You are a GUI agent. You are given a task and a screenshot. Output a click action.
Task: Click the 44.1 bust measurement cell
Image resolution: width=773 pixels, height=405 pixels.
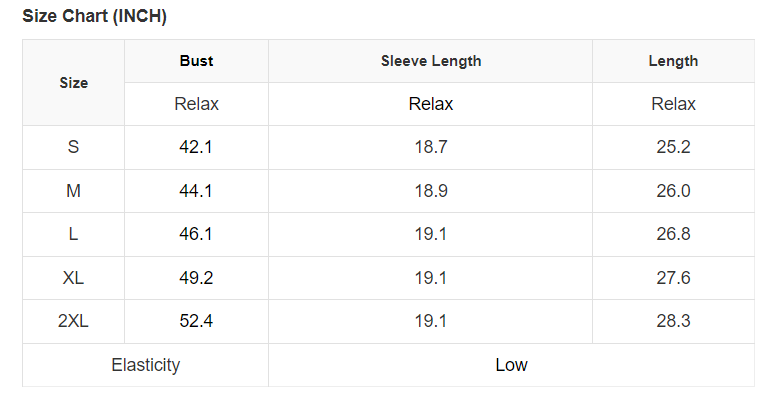coord(196,191)
